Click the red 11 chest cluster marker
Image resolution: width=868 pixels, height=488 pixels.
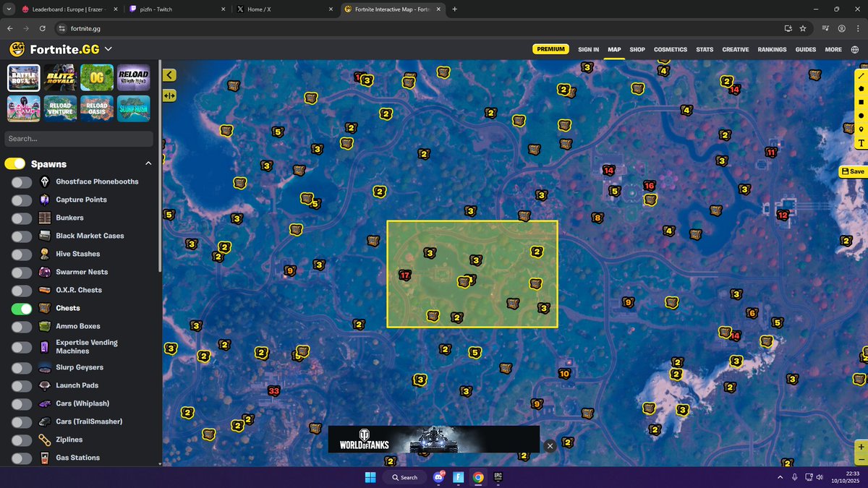pyautogui.click(x=771, y=153)
